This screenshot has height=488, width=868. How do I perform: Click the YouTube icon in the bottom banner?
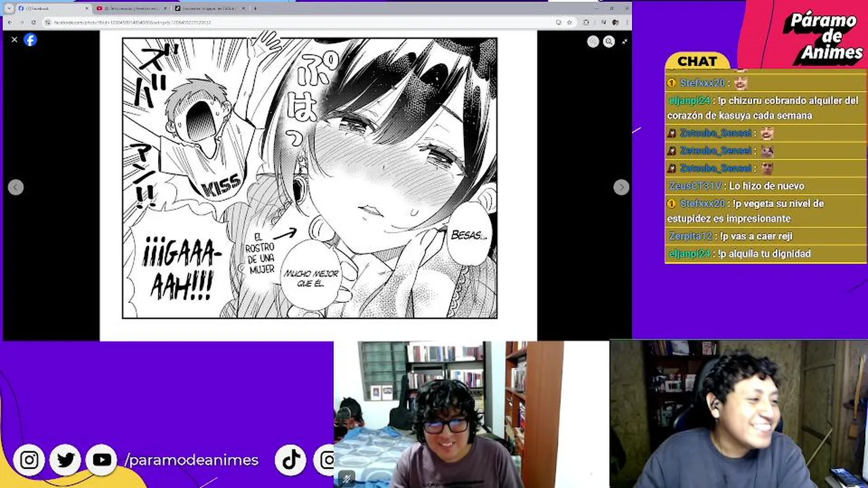pyautogui.click(x=102, y=460)
